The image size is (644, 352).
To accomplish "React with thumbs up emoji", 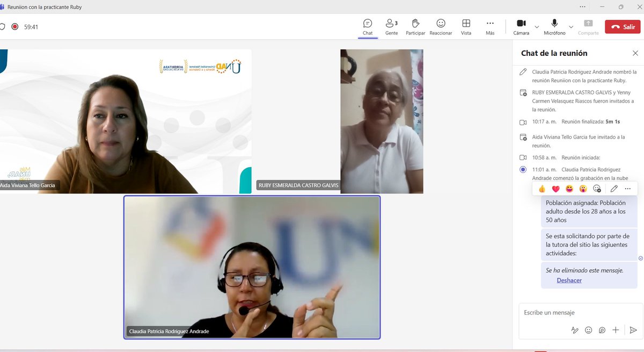I will click(542, 189).
